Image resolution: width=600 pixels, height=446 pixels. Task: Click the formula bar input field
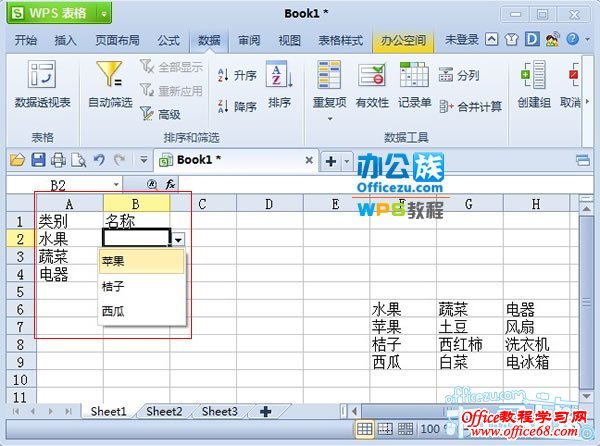(x=385, y=185)
